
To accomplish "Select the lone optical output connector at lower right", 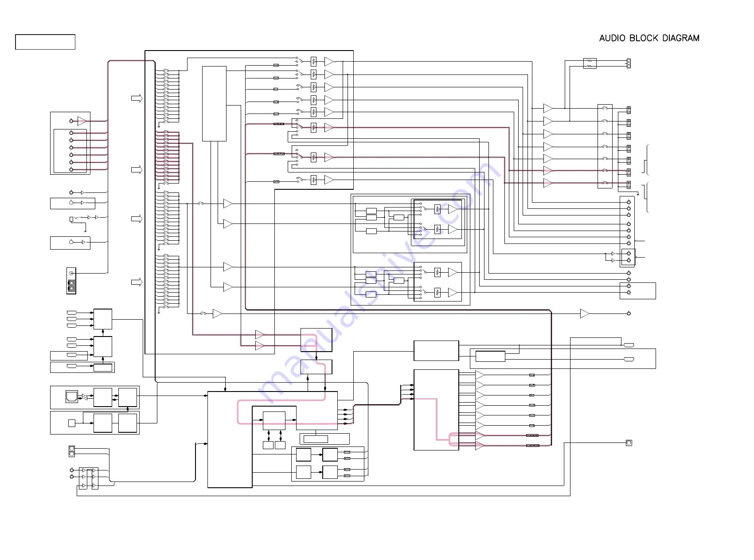I will pyautogui.click(x=629, y=443).
